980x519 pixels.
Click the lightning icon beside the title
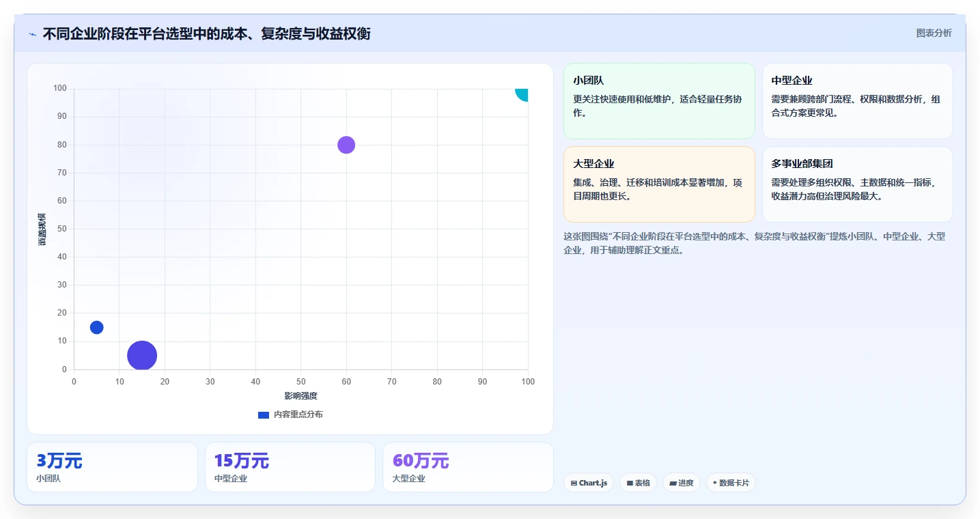[33, 33]
